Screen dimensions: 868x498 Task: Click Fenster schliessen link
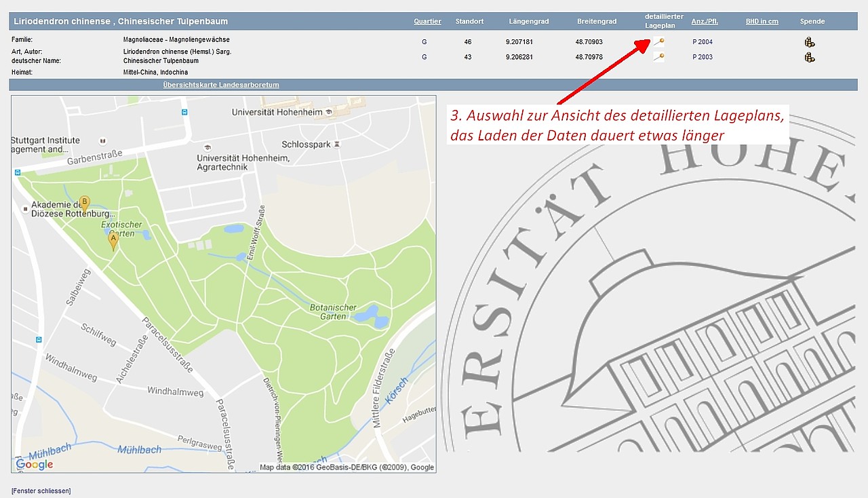click(41, 491)
